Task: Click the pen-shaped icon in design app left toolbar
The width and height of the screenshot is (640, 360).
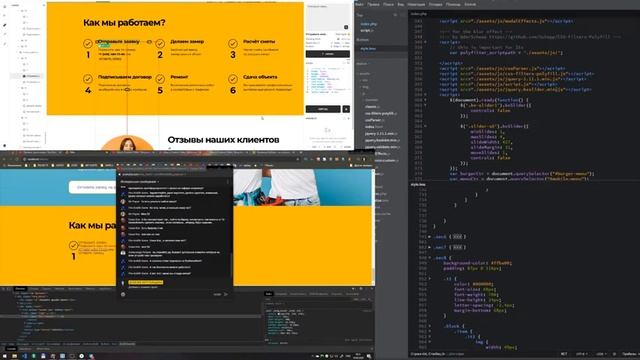Action: [x=5, y=25]
